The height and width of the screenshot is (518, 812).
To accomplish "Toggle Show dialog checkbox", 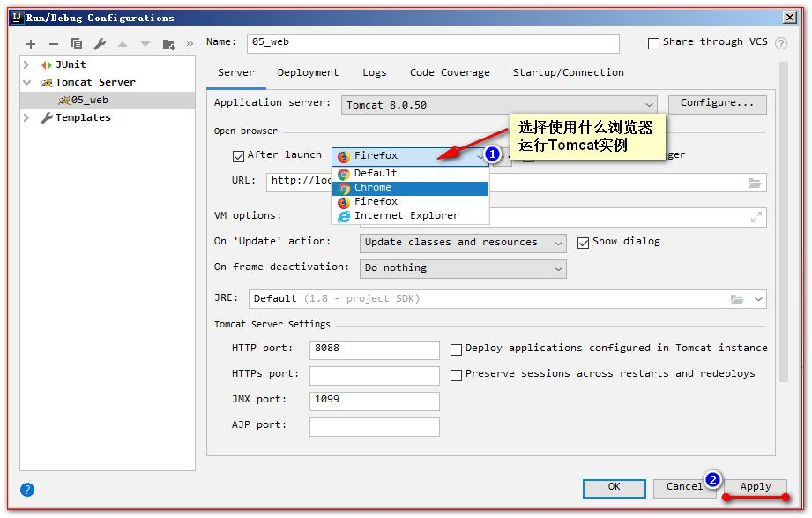I will (x=583, y=243).
